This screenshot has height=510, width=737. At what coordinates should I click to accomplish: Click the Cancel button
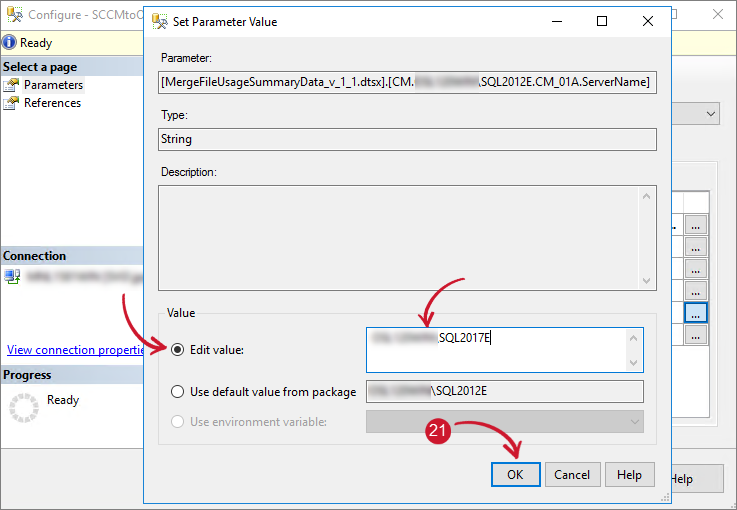pyautogui.click(x=572, y=474)
